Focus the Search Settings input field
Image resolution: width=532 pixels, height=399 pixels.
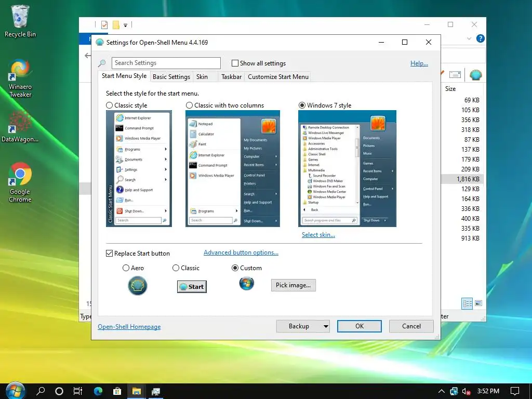click(x=166, y=63)
